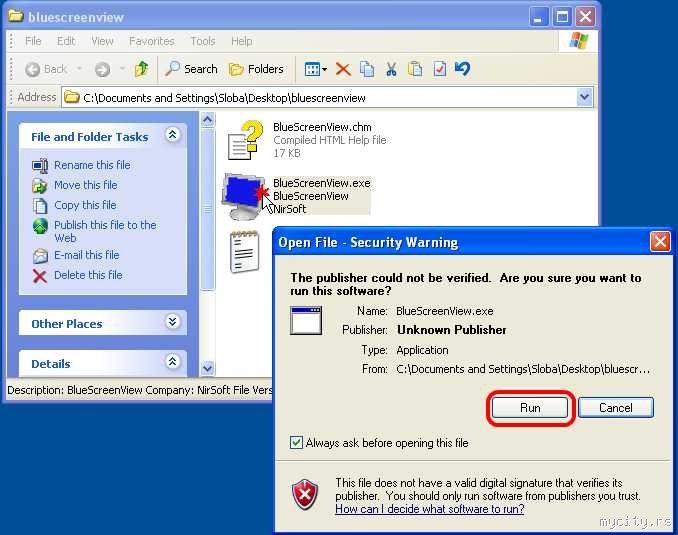The width and height of the screenshot is (678, 535).
Task: Uncheck Always ask before opening this file
Action: [296, 442]
